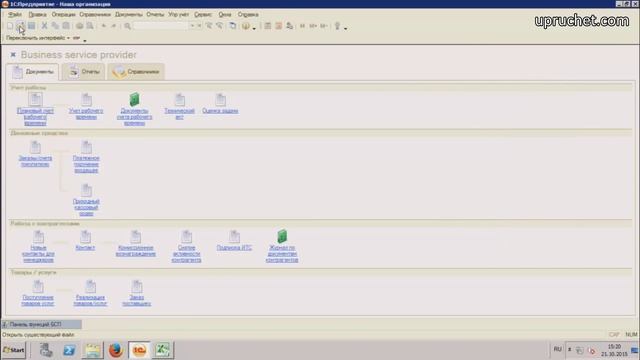Open the Calendar toolbar icon

[x=279, y=26]
